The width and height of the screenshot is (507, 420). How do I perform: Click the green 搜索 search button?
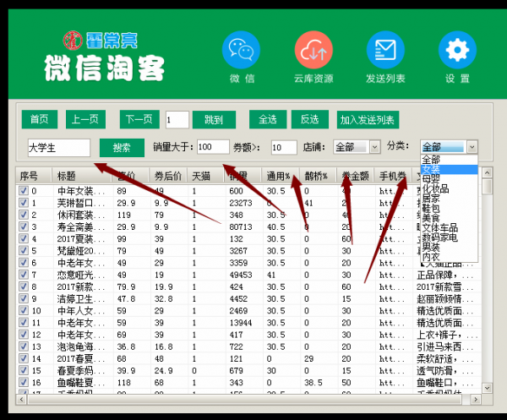point(122,148)
